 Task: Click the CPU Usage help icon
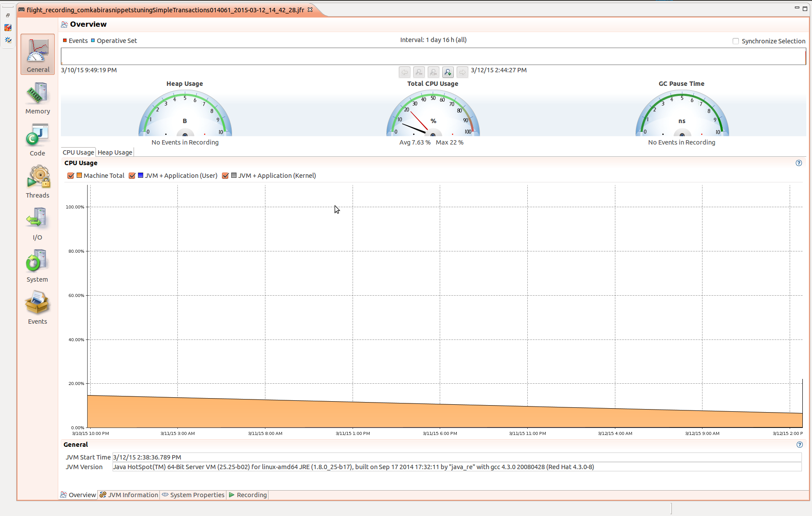pos(799,163)
